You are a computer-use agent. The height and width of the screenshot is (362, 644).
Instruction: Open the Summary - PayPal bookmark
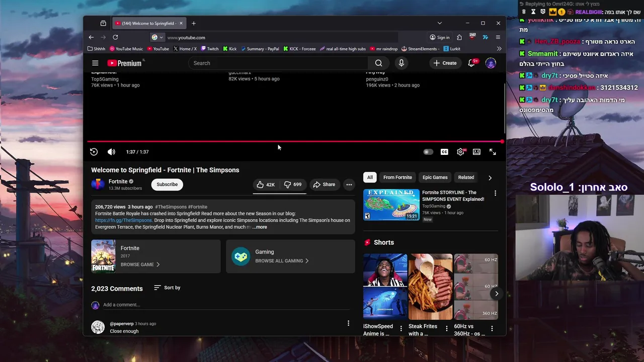[x=260, y=49]
